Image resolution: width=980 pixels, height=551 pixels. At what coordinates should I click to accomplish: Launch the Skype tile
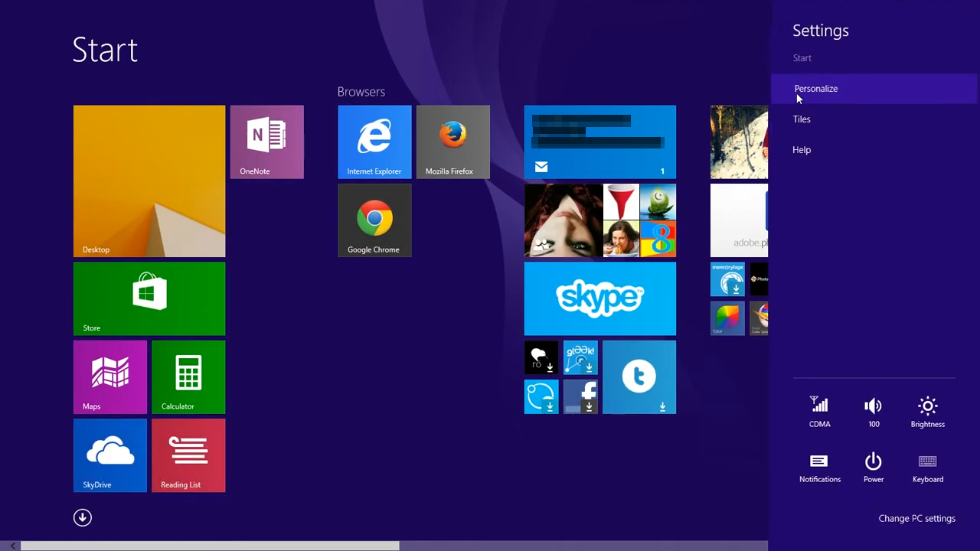coord(599,298)
